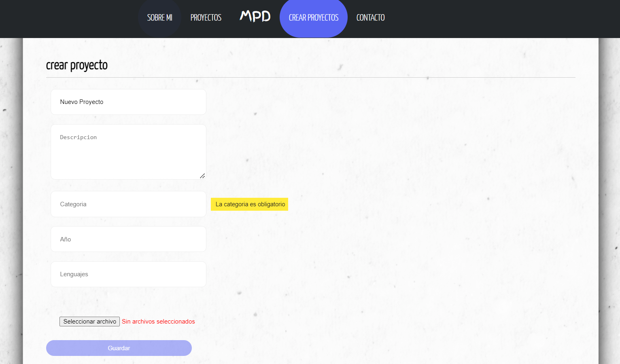Click the textarea resize handle corner
Viewport: 620px width, 364px height.
(x=202, y=176)
